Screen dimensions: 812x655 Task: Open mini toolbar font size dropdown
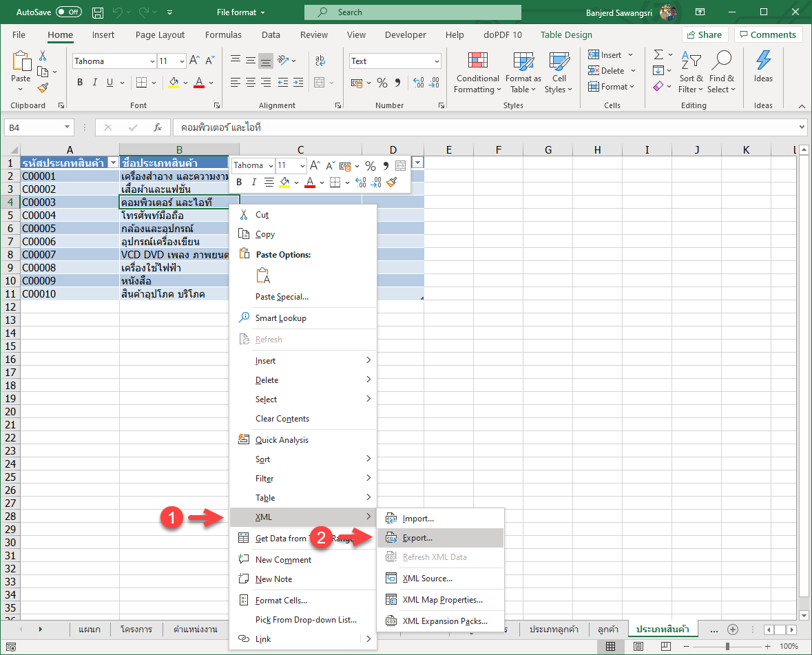[302, 166]
